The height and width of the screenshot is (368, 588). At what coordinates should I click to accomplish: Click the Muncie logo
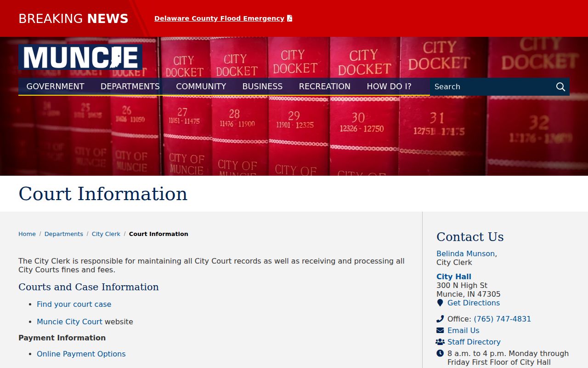(80, 57)
